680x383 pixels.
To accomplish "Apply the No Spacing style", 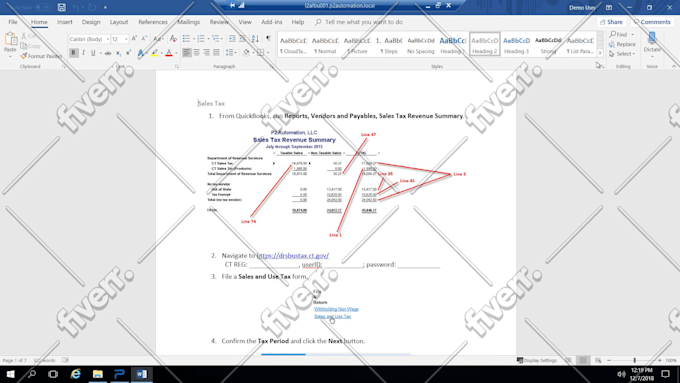I will click(421, 44).
